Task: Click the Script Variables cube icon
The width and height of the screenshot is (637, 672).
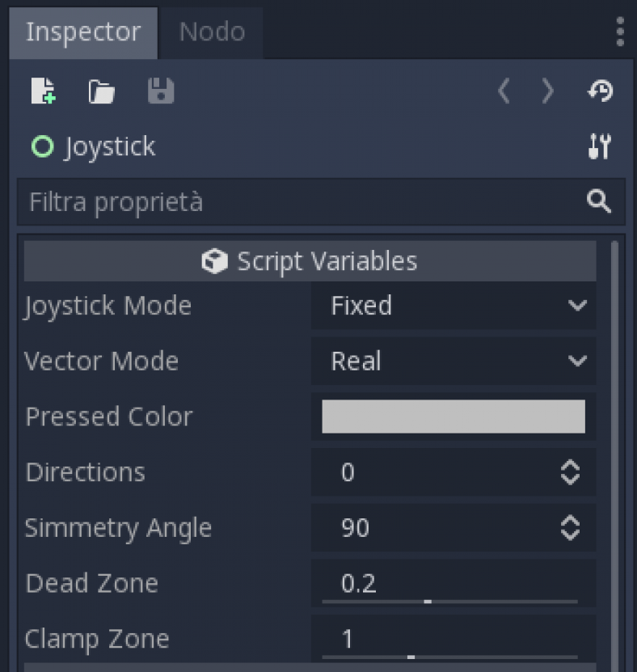Action: tap(214, 260)
